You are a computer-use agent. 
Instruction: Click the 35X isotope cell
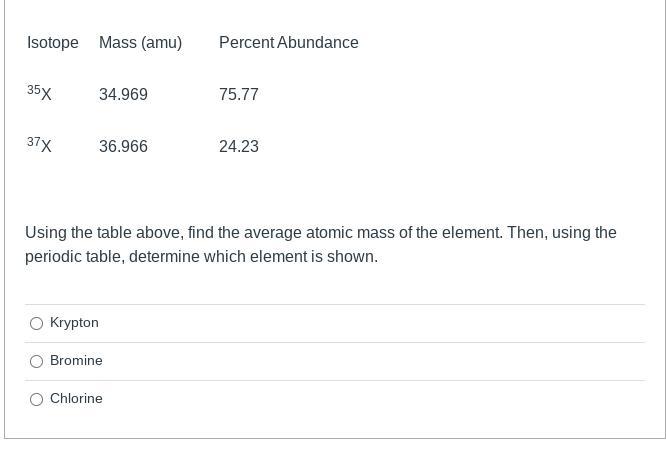(x=40, y=94)
